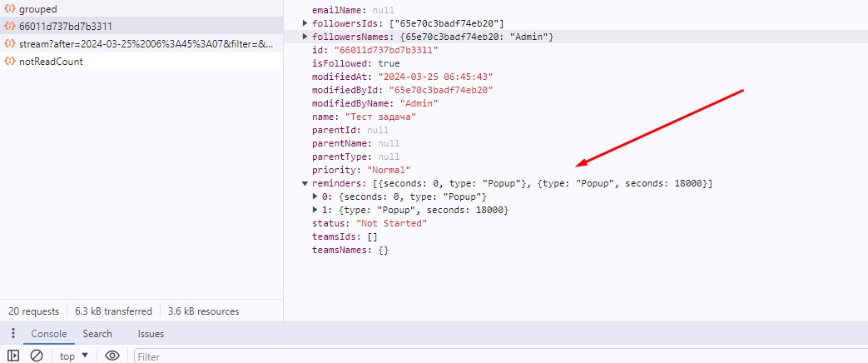The image size is (868, 363).
Task: Show the console sidebar via panel icon
Action: [12, 356]
